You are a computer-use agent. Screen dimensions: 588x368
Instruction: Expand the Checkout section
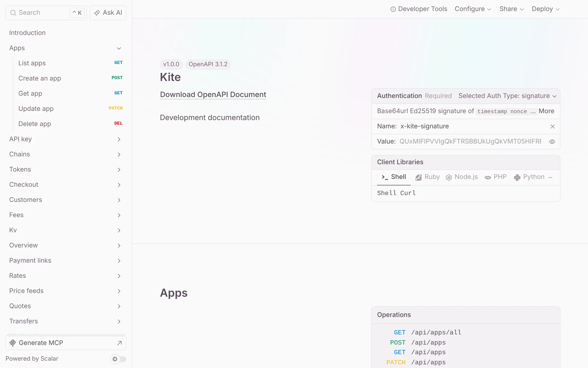point(119,185)
